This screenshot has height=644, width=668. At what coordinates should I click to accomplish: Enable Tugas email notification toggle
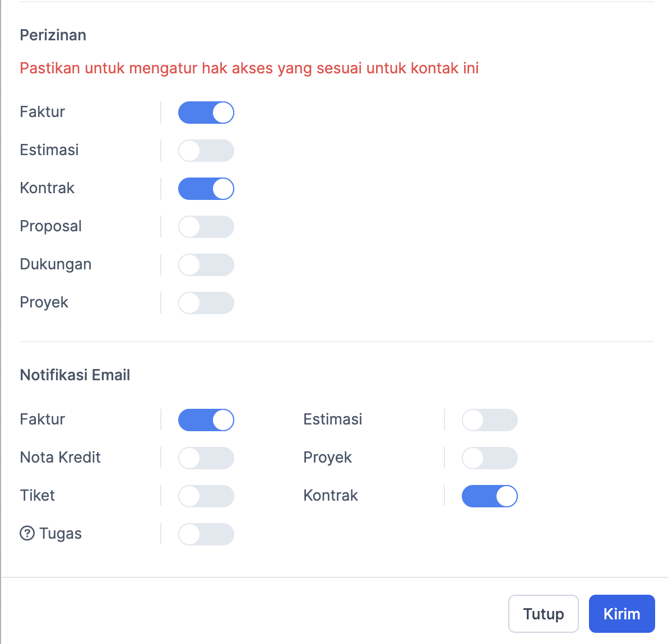tap(206, 534)
